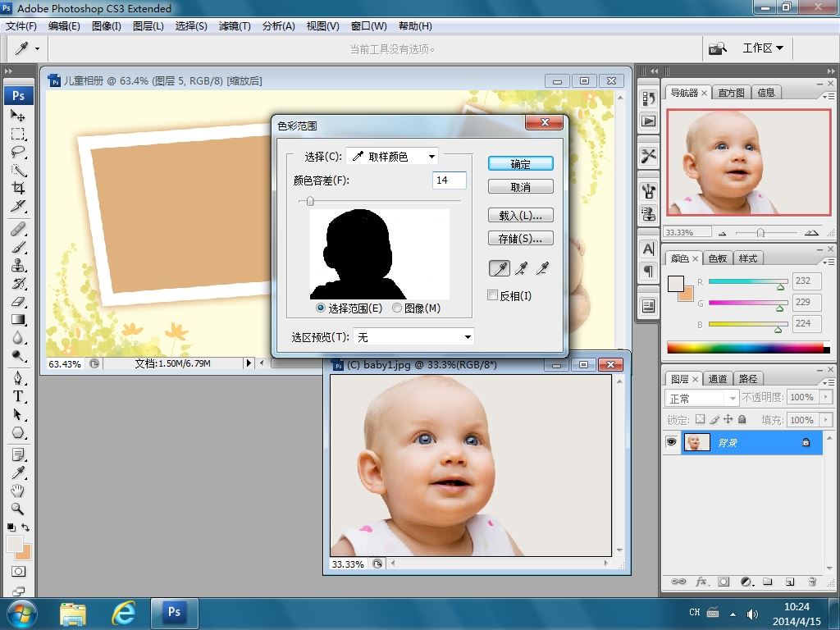Screen dimensions: 840x630
Task: Select the Hand tool
Action: [x=18, y=491]
